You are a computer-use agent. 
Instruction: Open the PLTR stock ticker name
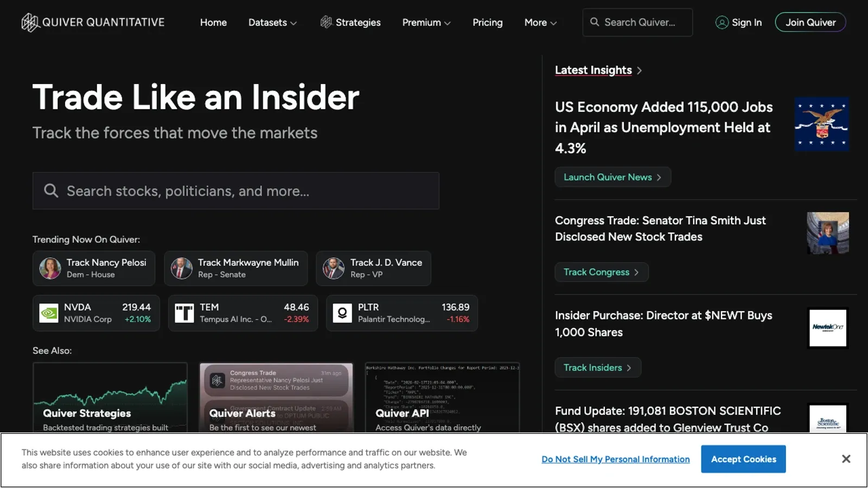click(x=368, y=307)
